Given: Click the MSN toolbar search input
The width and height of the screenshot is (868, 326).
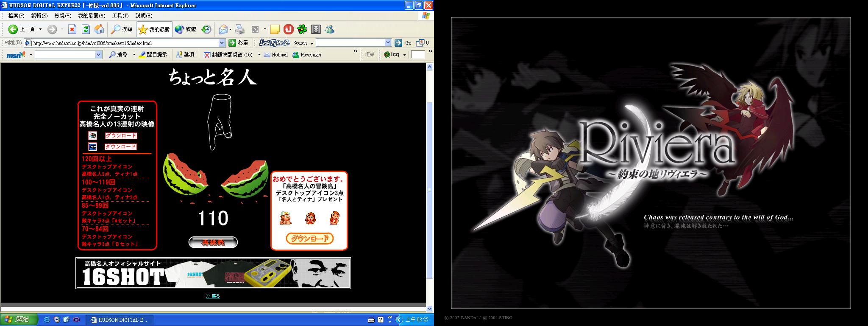Looking at the screenshot, I should (65, 54).
